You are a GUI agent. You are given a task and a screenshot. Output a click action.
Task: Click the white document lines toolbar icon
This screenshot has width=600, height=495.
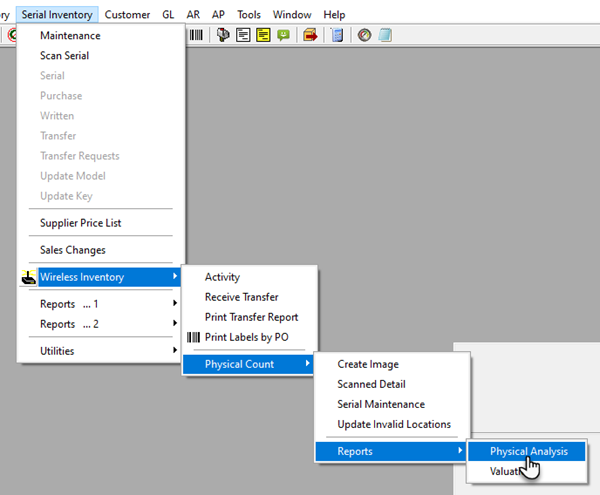tap(243, 35)
